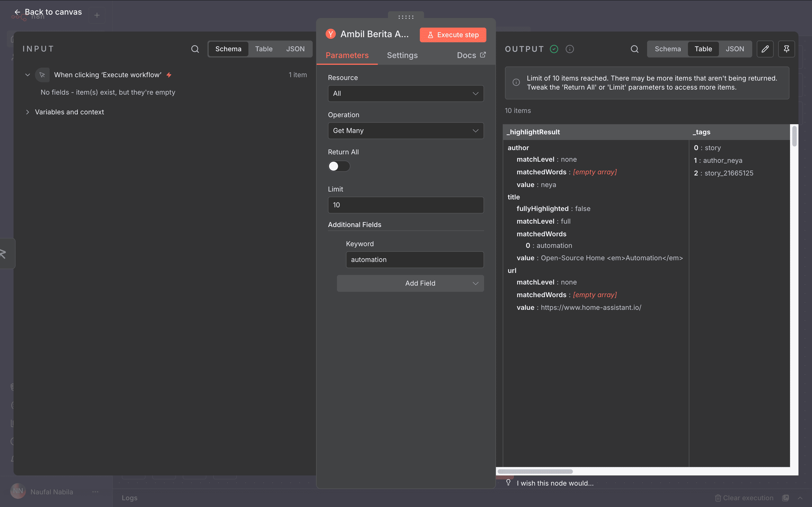
Task: Click the input panel search icon
Action: [195, 49]
